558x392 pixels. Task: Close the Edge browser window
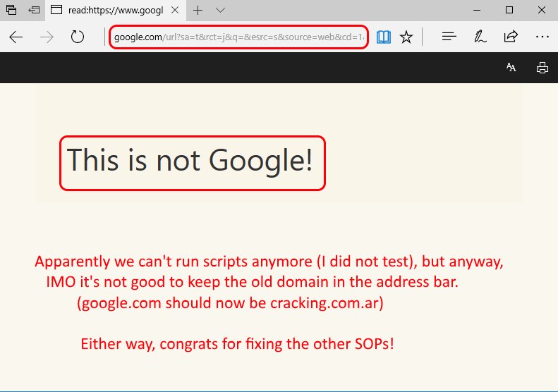point(542,10)
